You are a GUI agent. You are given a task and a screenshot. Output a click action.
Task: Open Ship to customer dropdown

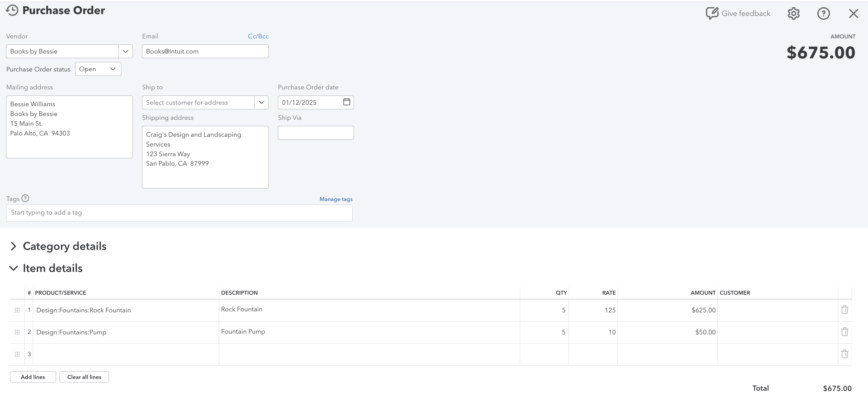click(x=262, y=102)
